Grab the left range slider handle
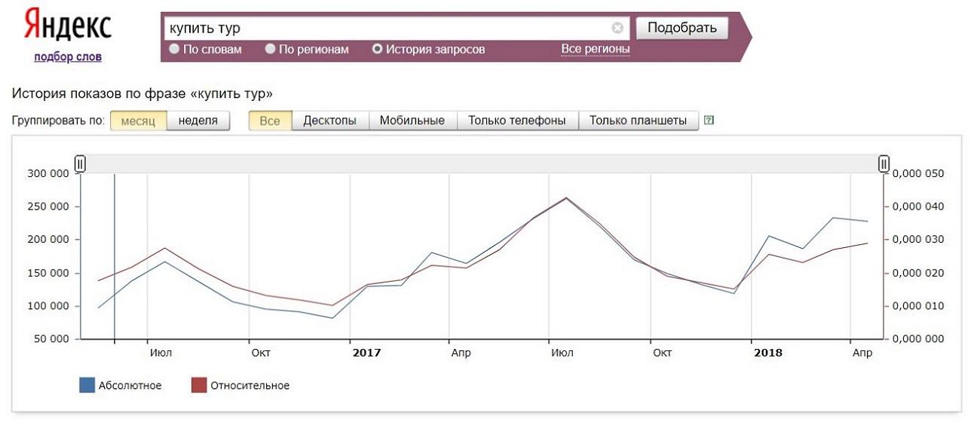 pos(80,164)
